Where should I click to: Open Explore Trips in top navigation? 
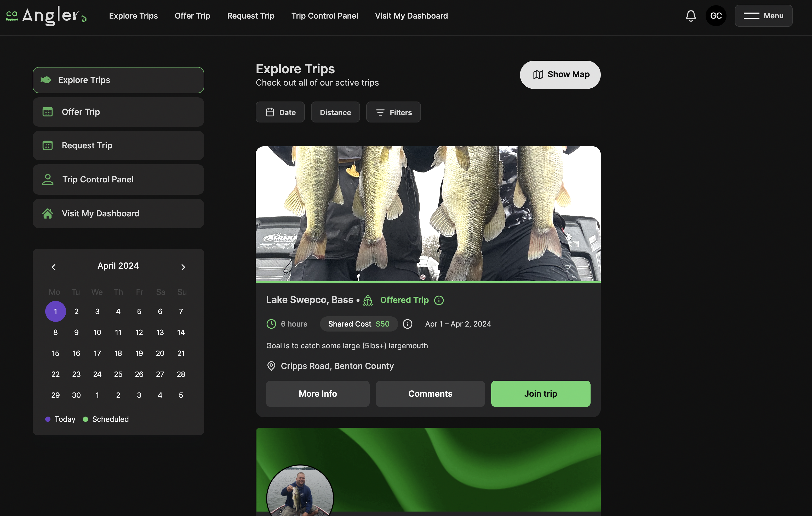tap(133, 16)
